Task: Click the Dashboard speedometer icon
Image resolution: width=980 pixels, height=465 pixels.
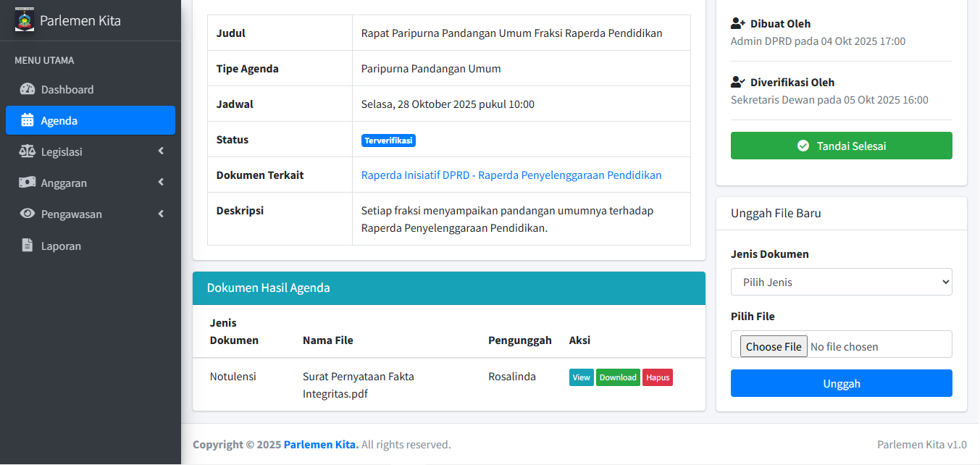Action: click(x=28, y=89)
